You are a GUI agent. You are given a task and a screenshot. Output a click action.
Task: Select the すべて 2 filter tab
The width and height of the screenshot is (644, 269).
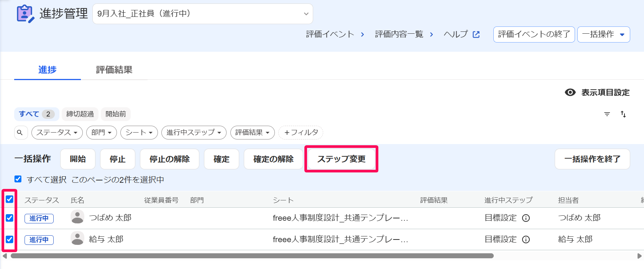tap(37, 114)
